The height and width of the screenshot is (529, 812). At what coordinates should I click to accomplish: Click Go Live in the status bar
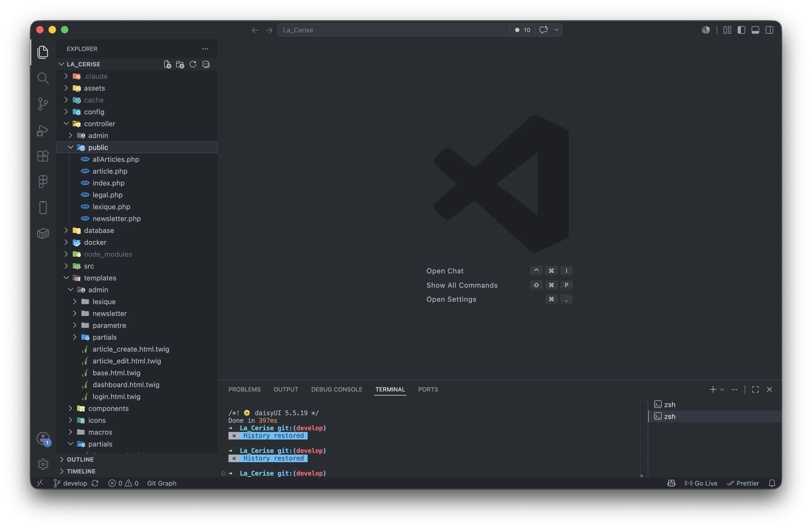701,483
